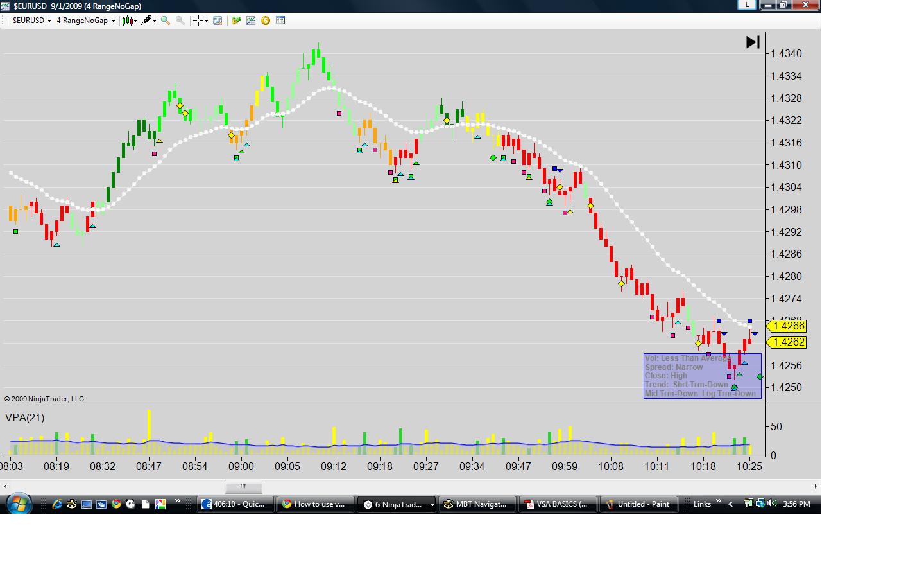The height and width of the screenshot is (578, 924).
Task: Click the Switch Between Windows icon
Action: [x=101, y=504]
